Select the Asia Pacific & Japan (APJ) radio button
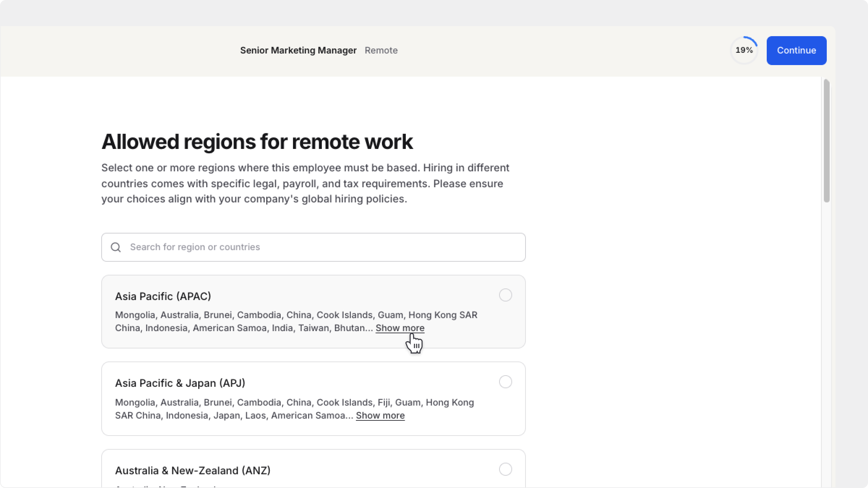This screenshot has width=868, height=488. (x=505, y=382)
